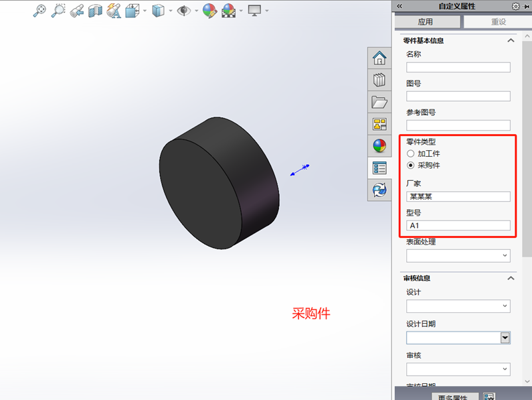This screenshot has width=532, height=400.
Task: Open the Edit Appearance tool
Action: point(209,10)
